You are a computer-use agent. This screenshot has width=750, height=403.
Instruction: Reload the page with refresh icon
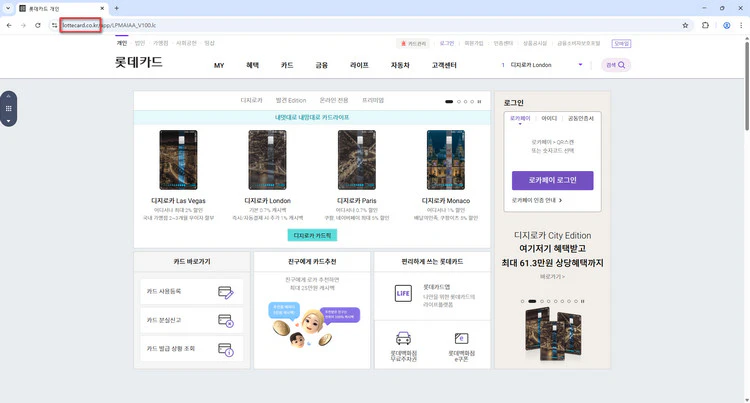(x=37, y=25)
